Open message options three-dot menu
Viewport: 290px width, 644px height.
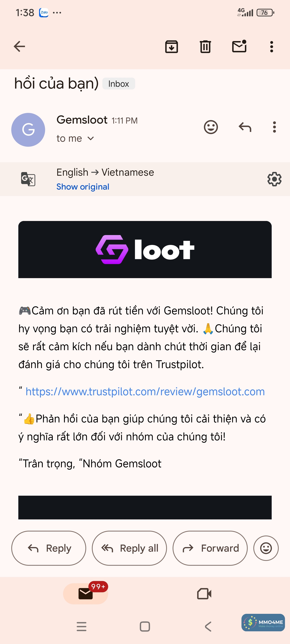(x=274, y=127)
